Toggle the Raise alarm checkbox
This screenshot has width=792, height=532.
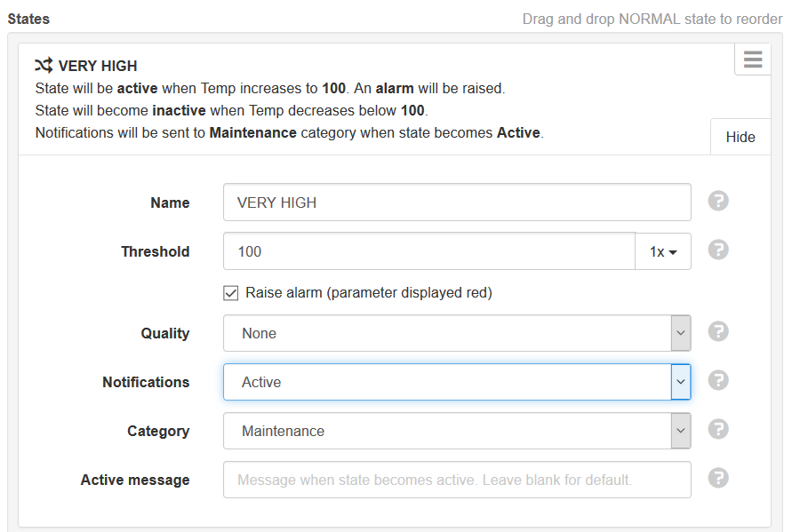click(231, 293)
